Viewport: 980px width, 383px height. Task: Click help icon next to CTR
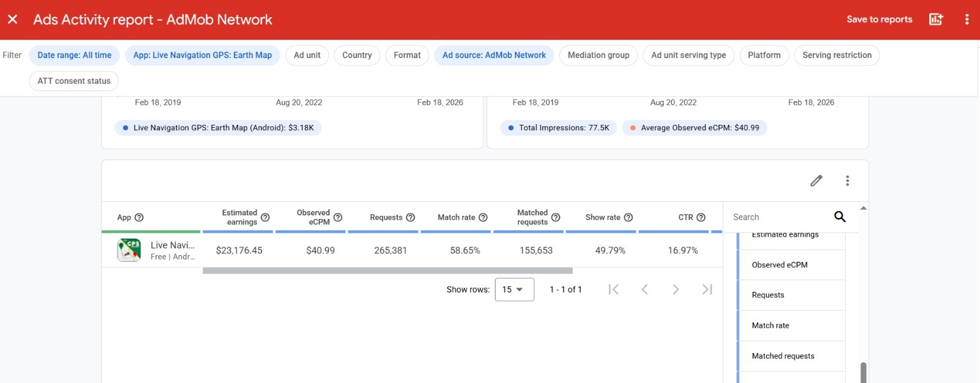point(701,217)
